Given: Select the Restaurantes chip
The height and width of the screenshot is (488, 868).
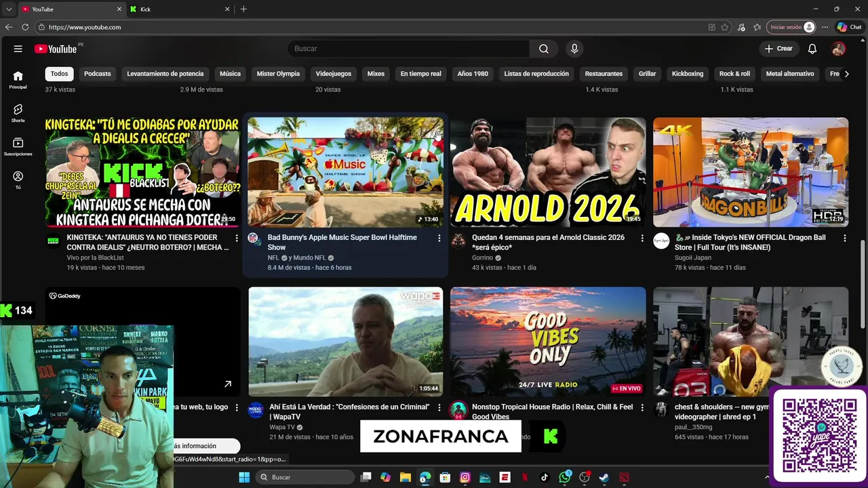Looking at the screenshot, I should point(604,74).
